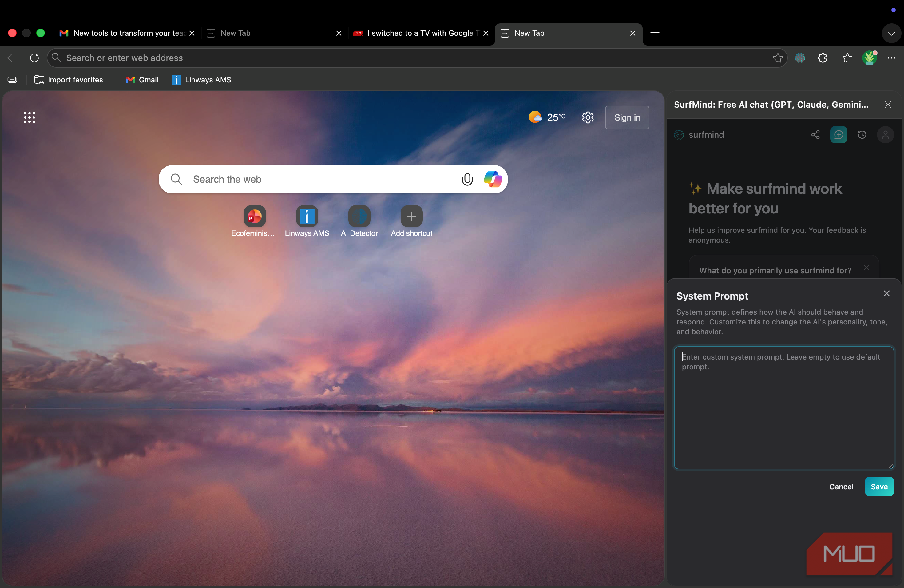Open the Extensions puzzle icon
This screenshot has width=904, height=588.
[x=822, y=58]
